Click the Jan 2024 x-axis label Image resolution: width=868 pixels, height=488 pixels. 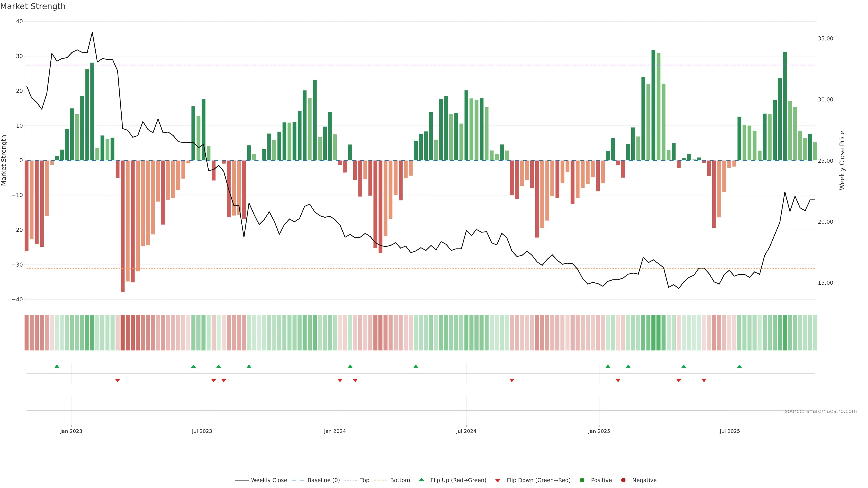(x=335, y=431)
